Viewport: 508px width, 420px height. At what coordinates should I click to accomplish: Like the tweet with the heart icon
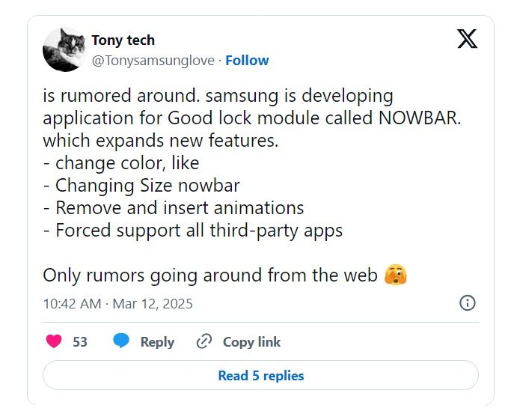point(54,341)
